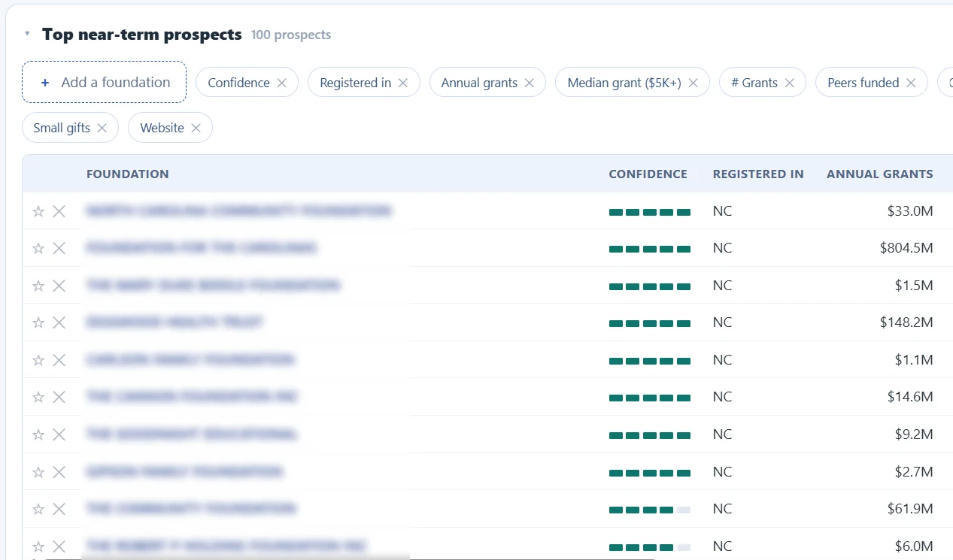This screenshot has width=953, height=560.
Task: Click the confidence bar in the $33.0M row
Action: pos(650,212)
